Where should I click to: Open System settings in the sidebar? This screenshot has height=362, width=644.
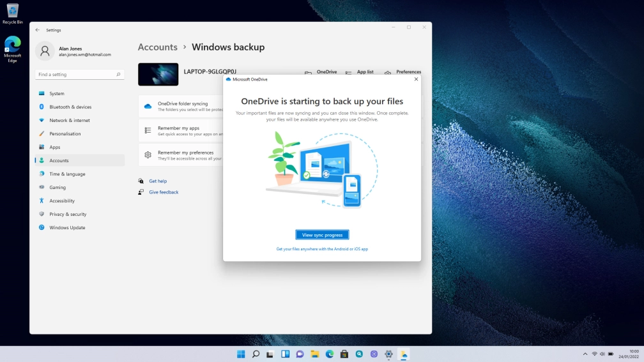coord(57,93)
